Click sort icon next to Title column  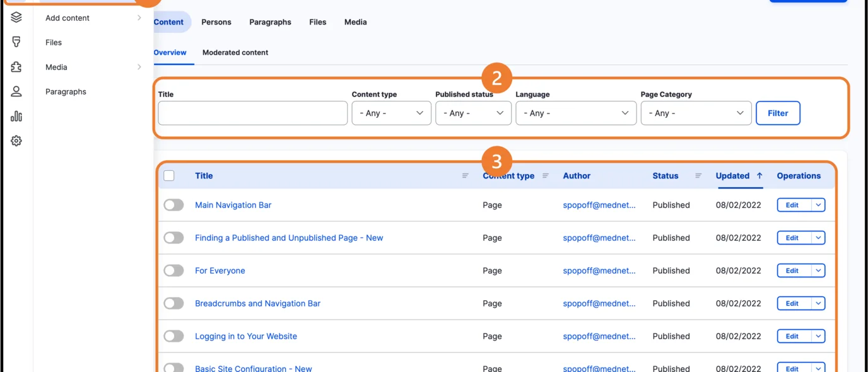click(x=465, y=176)
